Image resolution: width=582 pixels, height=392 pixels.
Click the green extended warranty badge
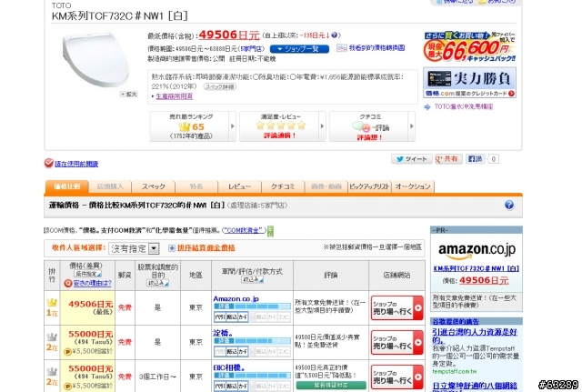coord(331,386)
